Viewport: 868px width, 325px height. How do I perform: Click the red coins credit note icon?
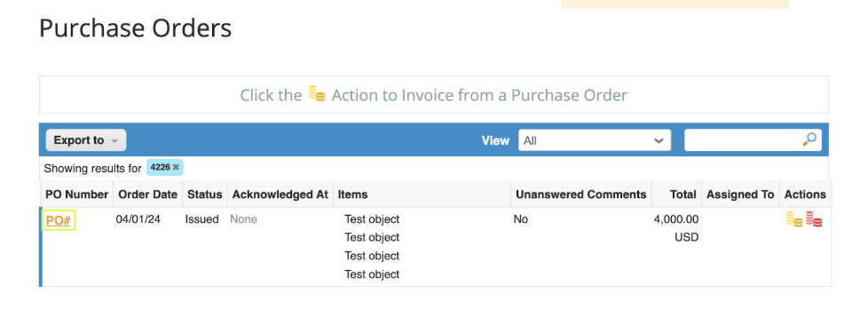814,219
